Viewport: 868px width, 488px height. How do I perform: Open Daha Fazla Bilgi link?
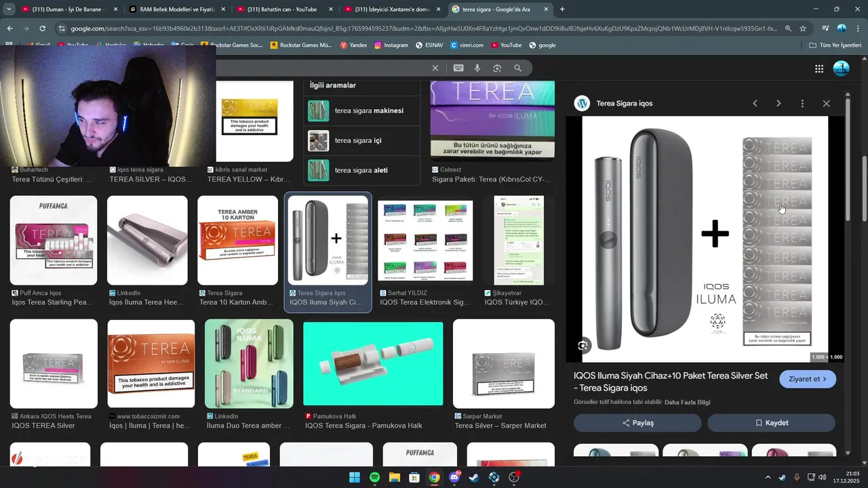[x=687, y=402]
